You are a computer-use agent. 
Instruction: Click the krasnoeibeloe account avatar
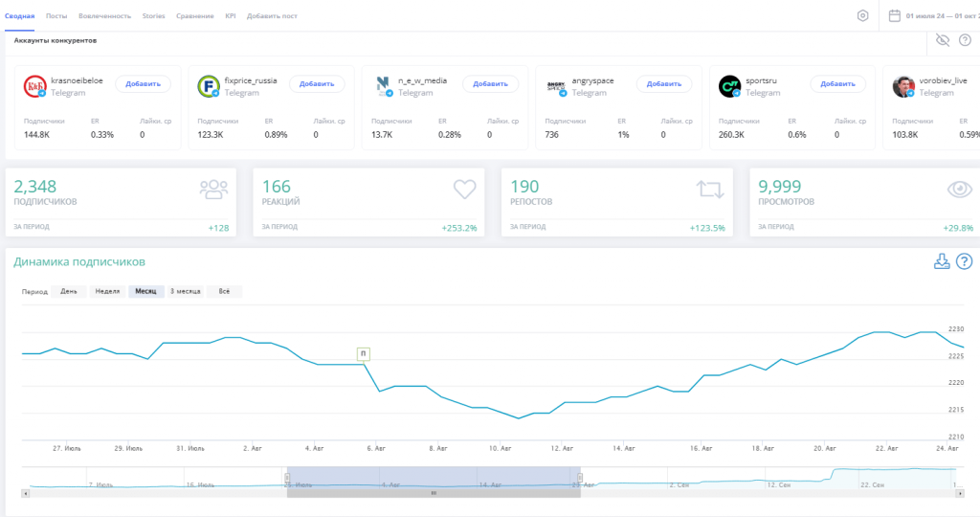(34, 86)
